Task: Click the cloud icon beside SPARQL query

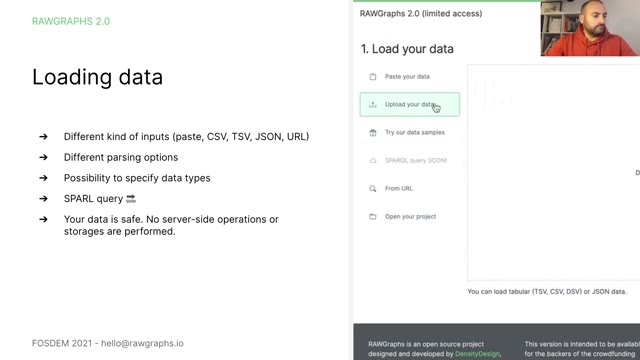Action: click(373, 161)
